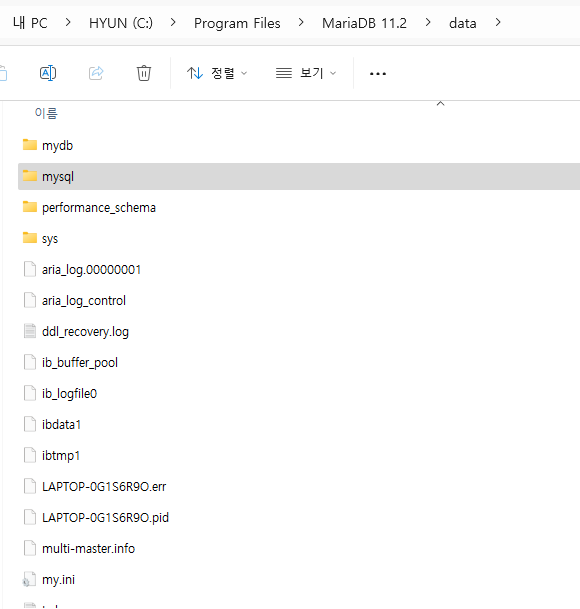Expand the chevron after MariaDB 11.2
Image resolution: width=580 pixels, height=609 pixels.
[x=428, y=23]
